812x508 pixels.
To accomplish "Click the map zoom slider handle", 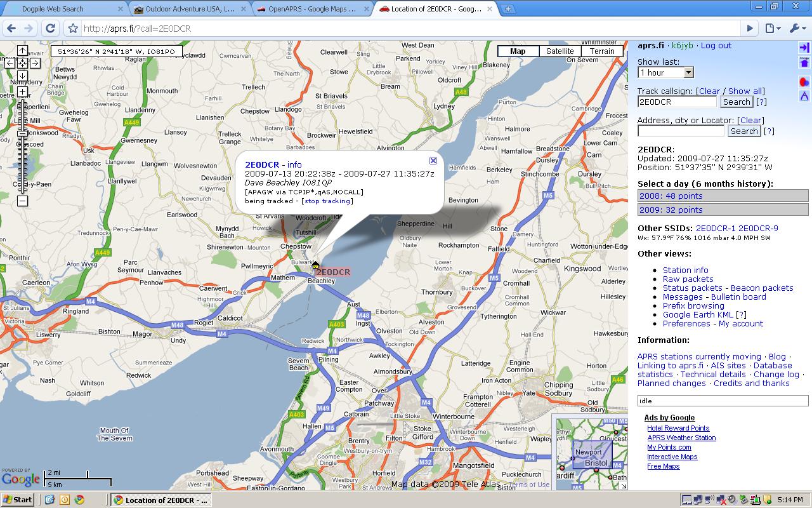I will pos(22,133).
